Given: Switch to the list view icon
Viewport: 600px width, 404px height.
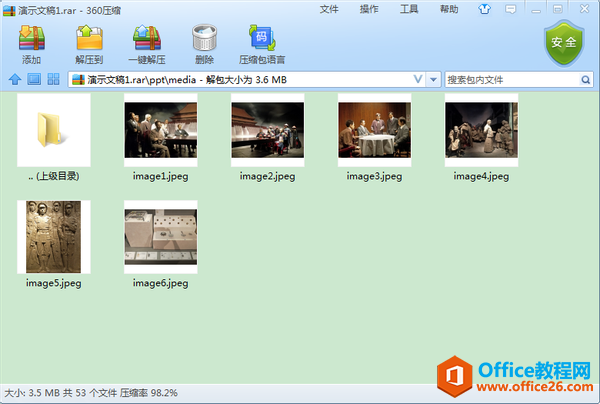Looking at the screenshot, I should pyautogui.click(x=33, y=79).
